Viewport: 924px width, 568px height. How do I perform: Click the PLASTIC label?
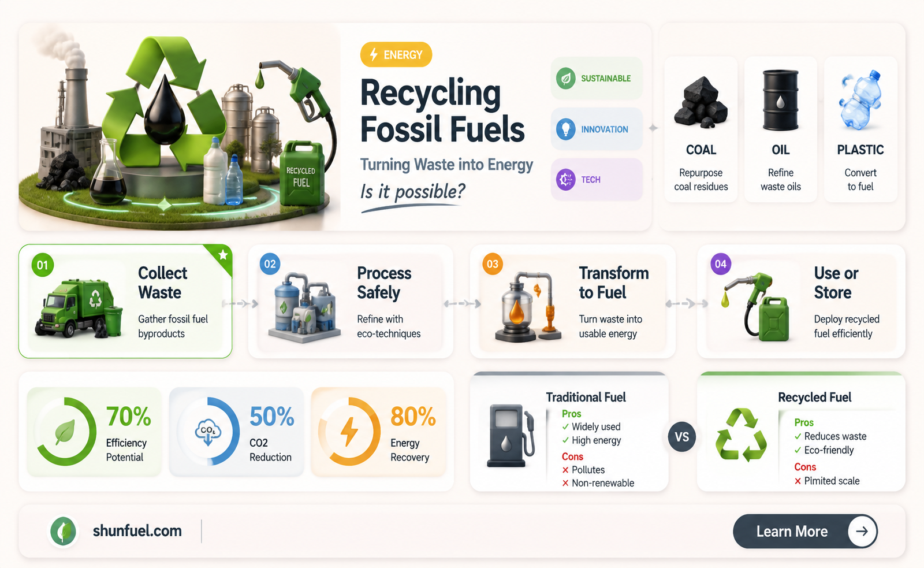860,150
